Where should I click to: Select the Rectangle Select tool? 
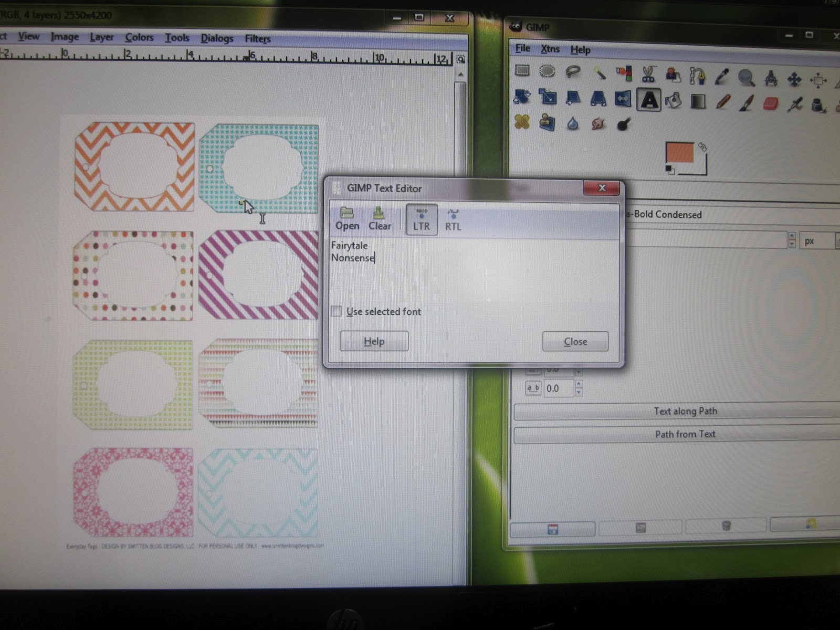tap(522, 70)
